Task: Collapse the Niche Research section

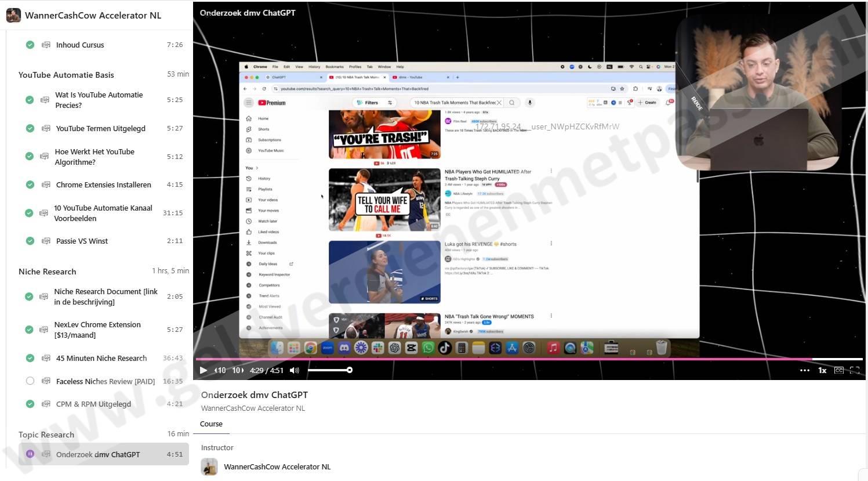Action: (x=47, y=272)
